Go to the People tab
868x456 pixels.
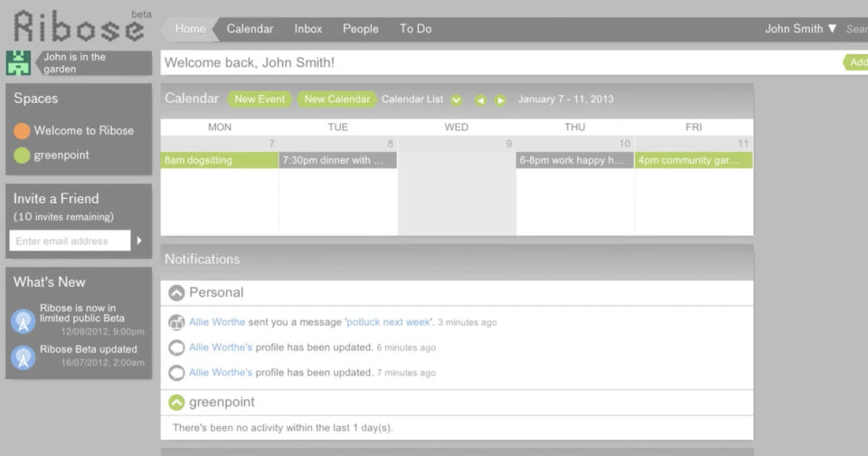[361, 29]
